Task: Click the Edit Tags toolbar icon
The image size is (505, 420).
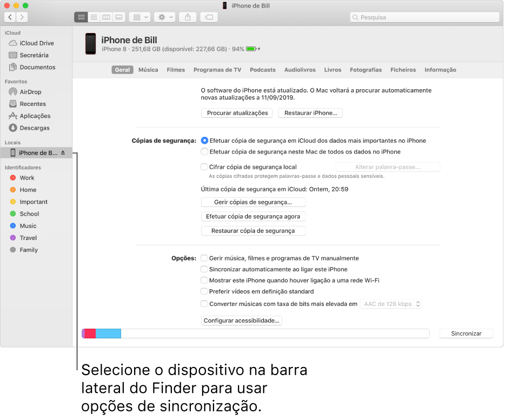Action: tap(209, 17)
